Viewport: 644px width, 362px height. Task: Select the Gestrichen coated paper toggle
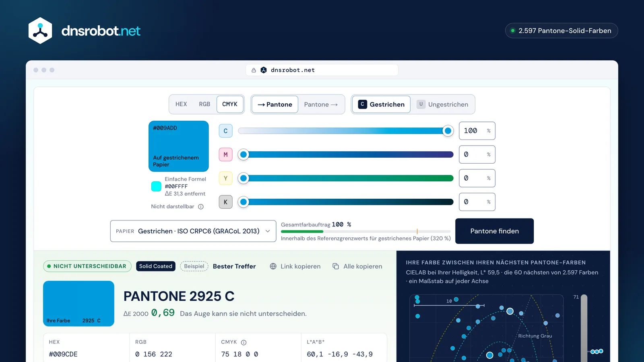382,105
